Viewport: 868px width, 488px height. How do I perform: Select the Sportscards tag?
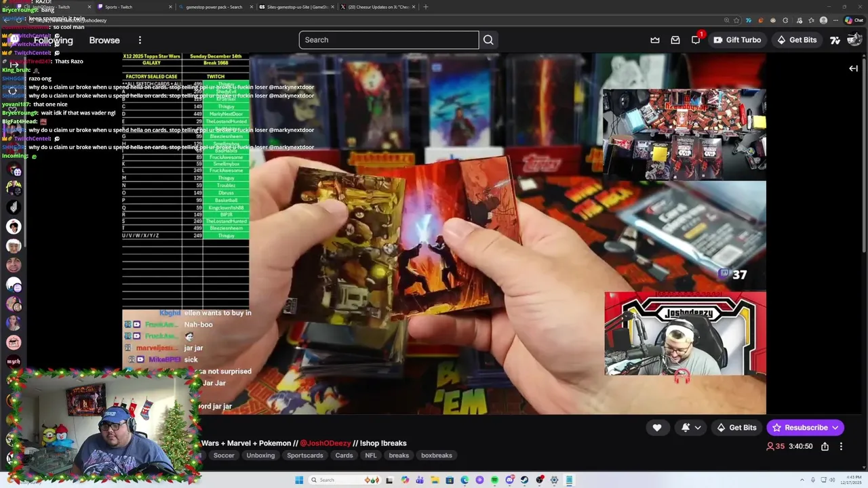[x=305, y=455]
